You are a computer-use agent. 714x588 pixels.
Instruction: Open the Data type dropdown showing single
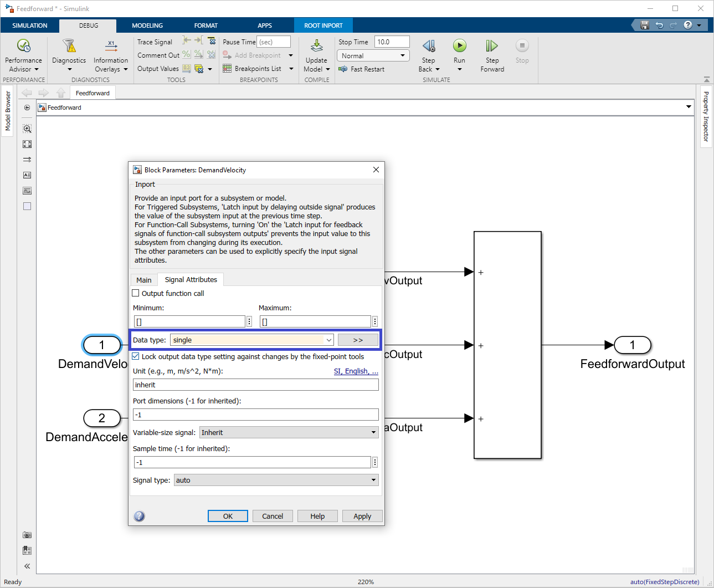tap(252, 340)
